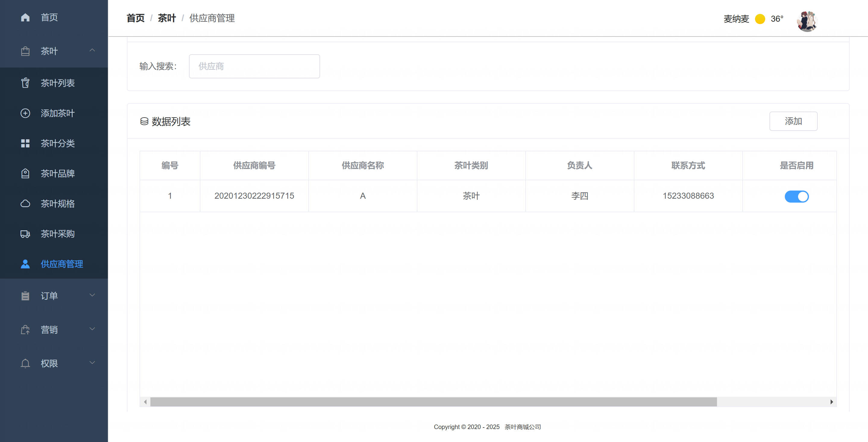Image resolution: width=868 pixels, height=442 pixels.
Task: Disable supplier A enabled switch
Action: tap(796, 196)
